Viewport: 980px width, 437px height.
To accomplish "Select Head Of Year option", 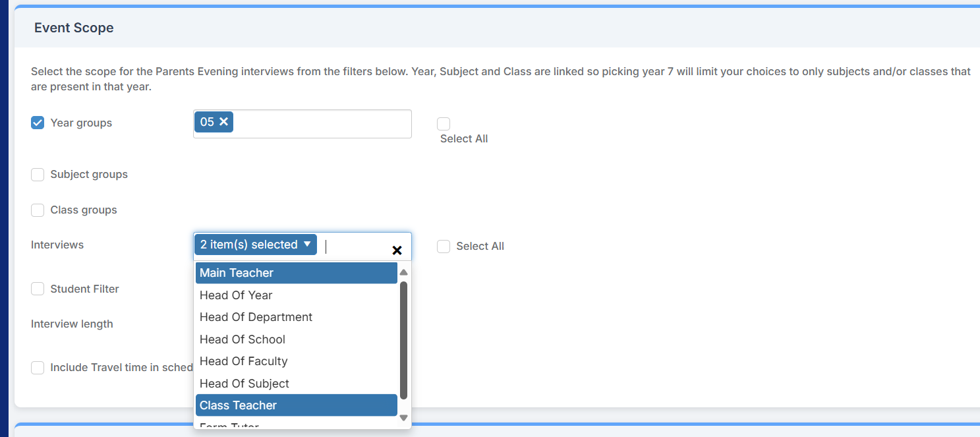I will [x=296, y=295].
